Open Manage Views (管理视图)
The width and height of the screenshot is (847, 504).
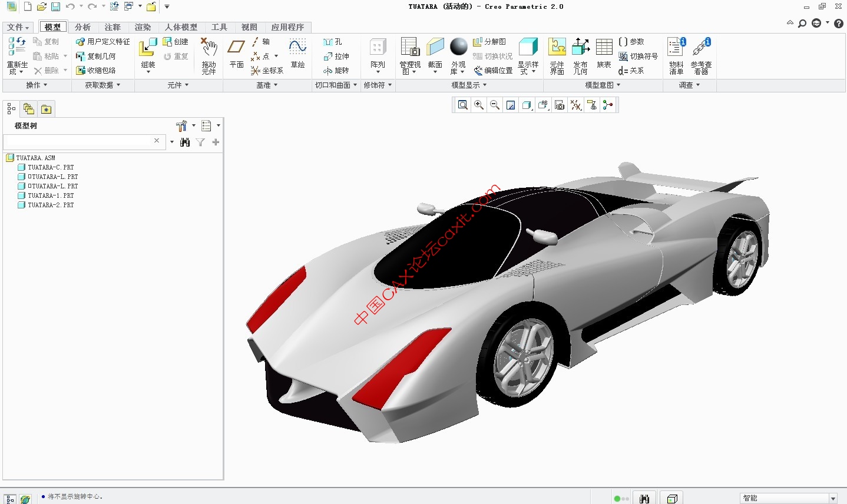410,55
